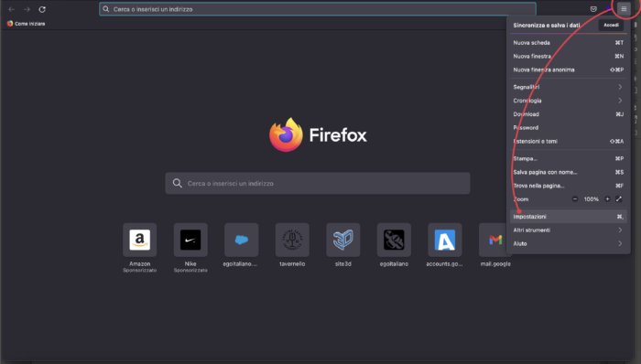This screenshot has width=641, height=364.
Task: Open the Amazon shortcut tile
Action: tap(140, 240)
